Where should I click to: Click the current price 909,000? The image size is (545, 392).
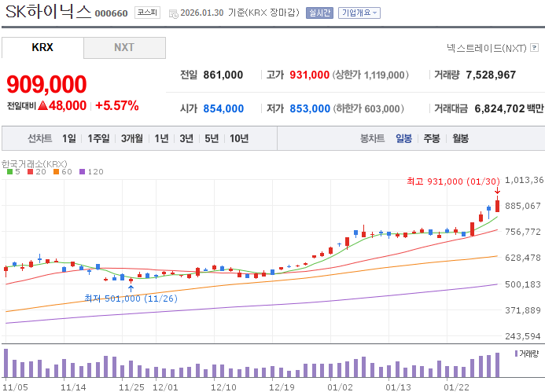point(46,84)
